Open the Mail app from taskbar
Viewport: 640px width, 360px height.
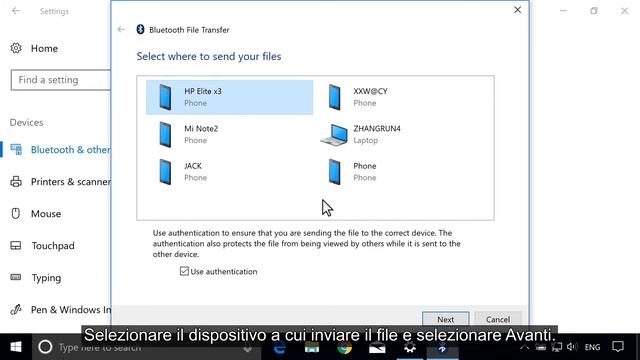[377, 347]
